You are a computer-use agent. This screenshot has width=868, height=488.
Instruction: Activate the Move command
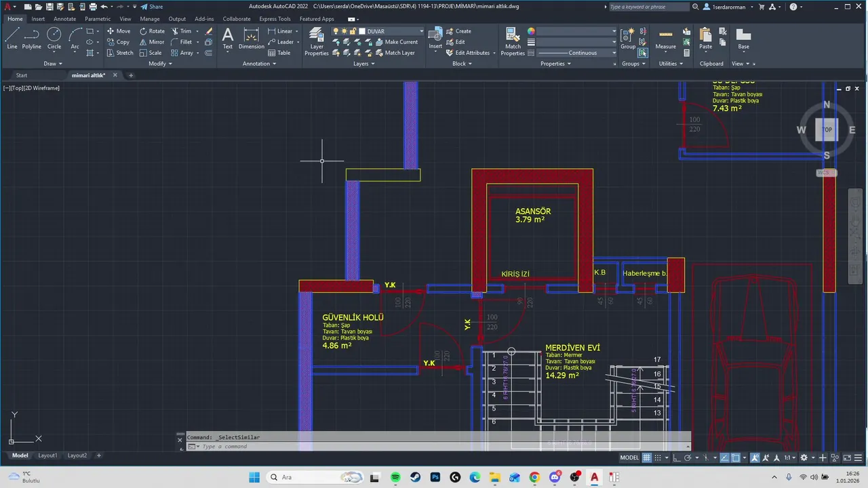pyautogui.click(x=119, y=31)
